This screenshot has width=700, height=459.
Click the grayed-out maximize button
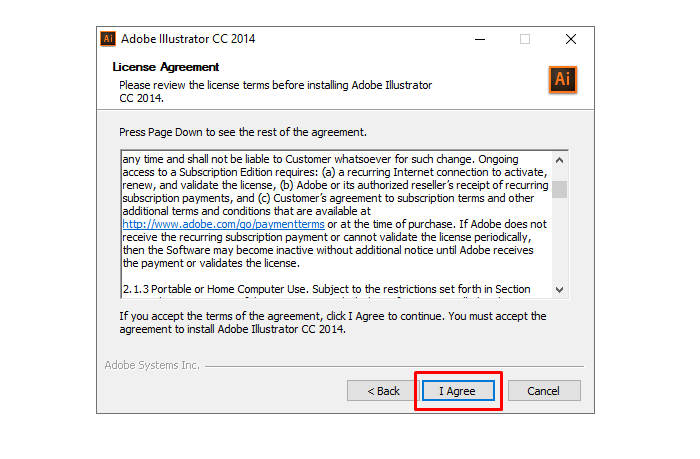(x=525, y=39)
